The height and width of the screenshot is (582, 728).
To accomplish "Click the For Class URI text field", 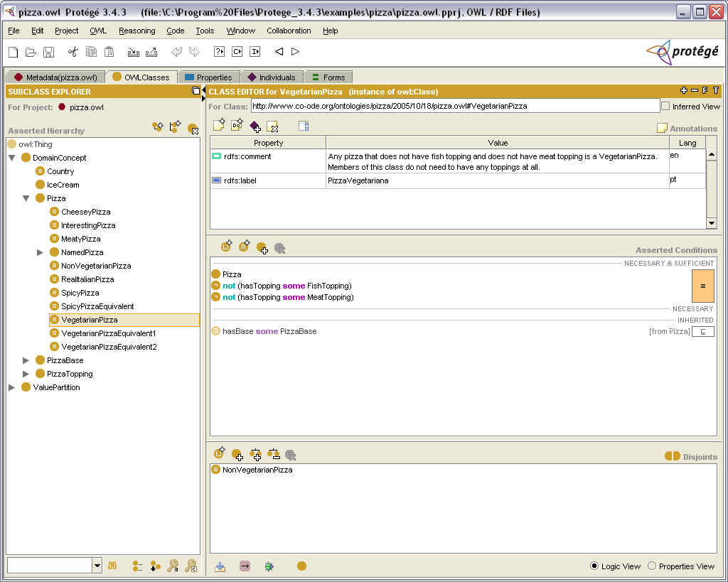I will click(x=455, y=106).
